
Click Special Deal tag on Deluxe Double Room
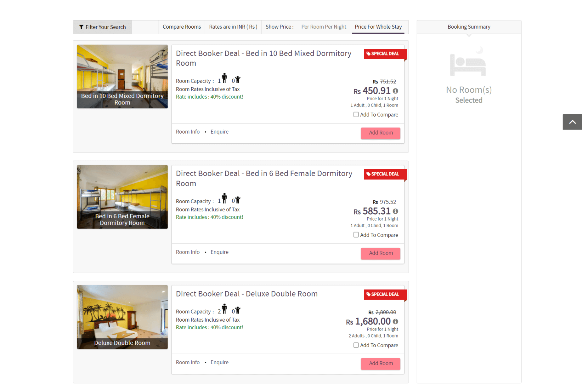coord(385,295)
